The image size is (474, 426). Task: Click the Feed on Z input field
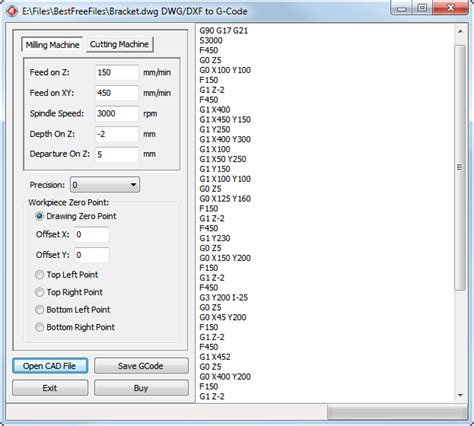click(117, 73)
